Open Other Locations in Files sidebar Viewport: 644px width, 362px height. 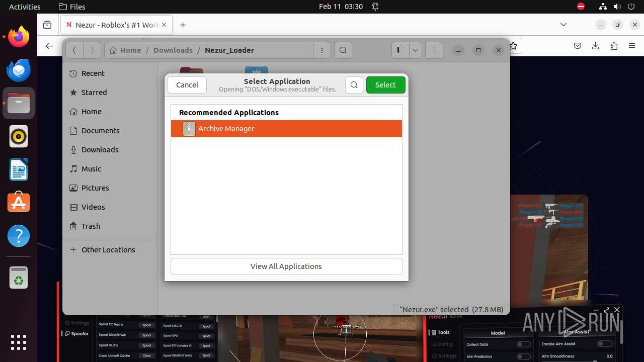coord(110,250)
